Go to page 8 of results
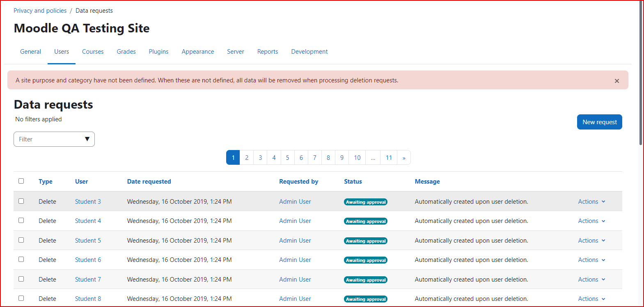Screen dimensions: 644x307 (x=328, y=158)
